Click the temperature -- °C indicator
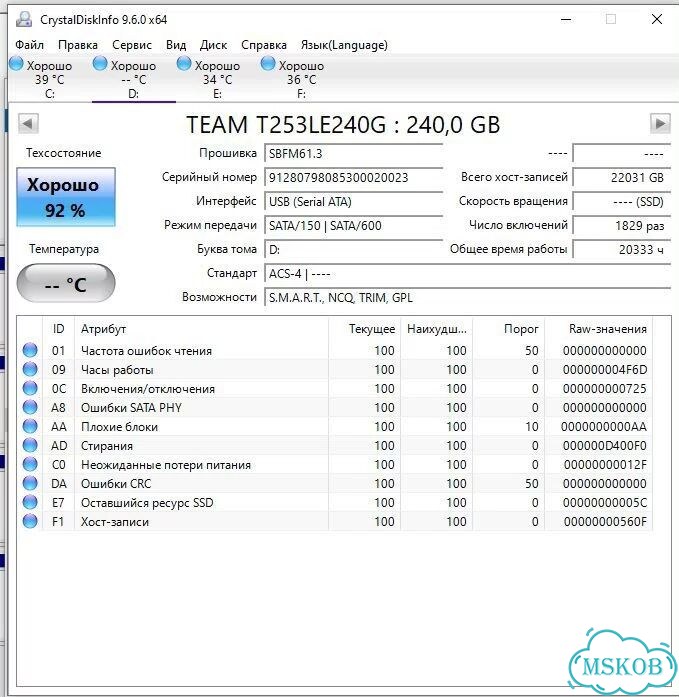679x697 pixels. pyautogui.click(x=66, y=283)
